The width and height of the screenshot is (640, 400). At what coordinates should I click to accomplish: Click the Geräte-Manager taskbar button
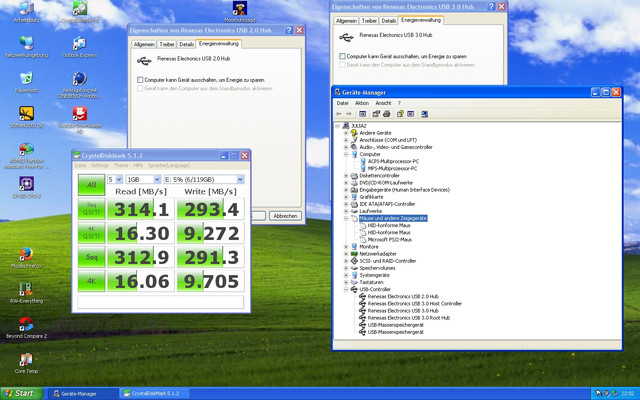tap(83, 394)
